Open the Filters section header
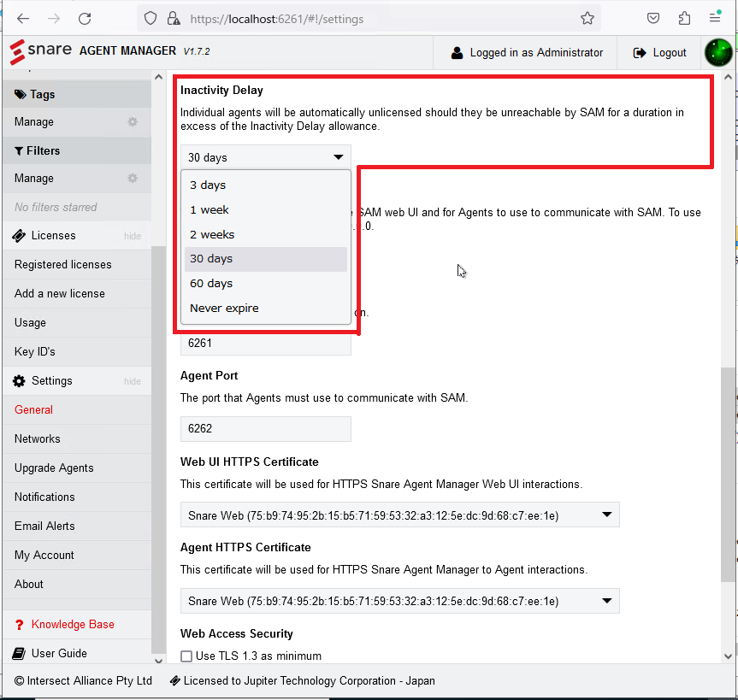 [77, 150]
